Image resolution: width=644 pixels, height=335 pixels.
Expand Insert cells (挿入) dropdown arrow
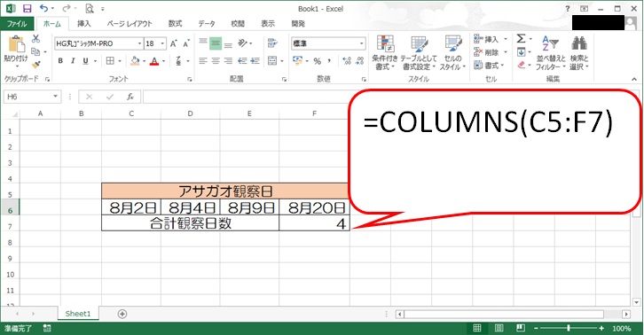click(506, 39)
